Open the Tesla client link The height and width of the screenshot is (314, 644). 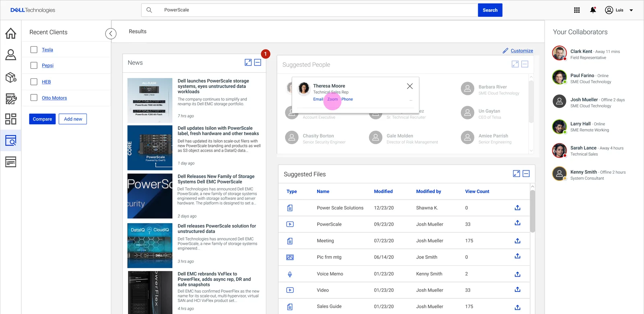47,50
